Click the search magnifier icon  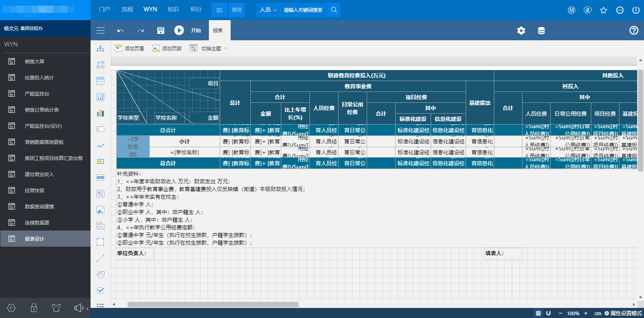point(334,10)
